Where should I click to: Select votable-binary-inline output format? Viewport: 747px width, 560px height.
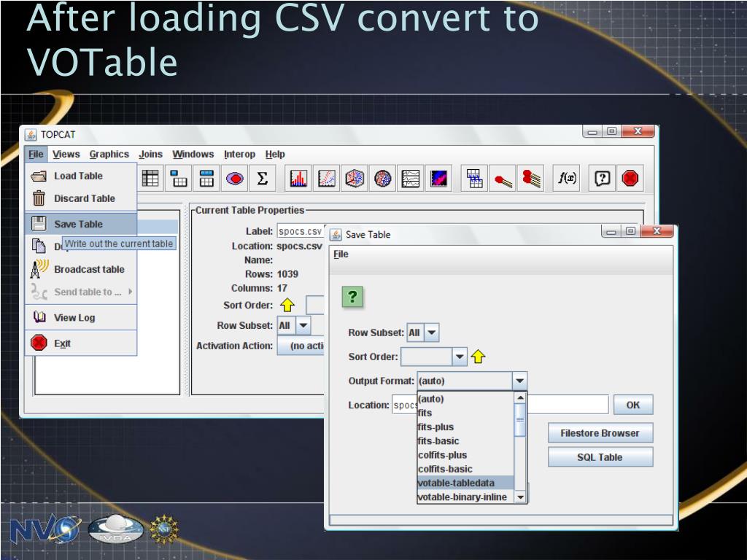click(x=465, y=497)
